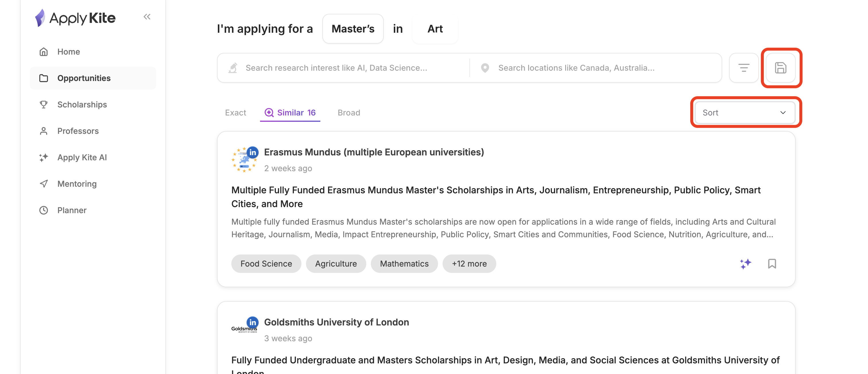
Task: Click the filter icon next to search
Action: (743, 68)
